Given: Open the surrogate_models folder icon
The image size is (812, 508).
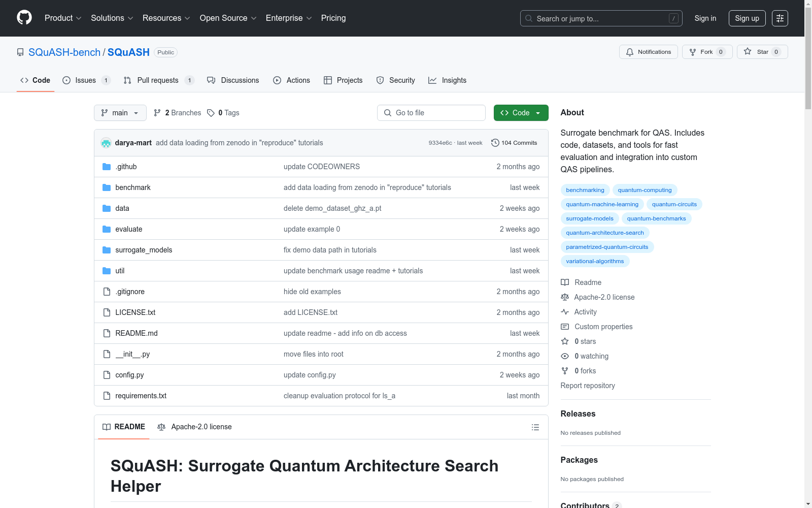Looking at the screenshot, I should pos(107,250).
